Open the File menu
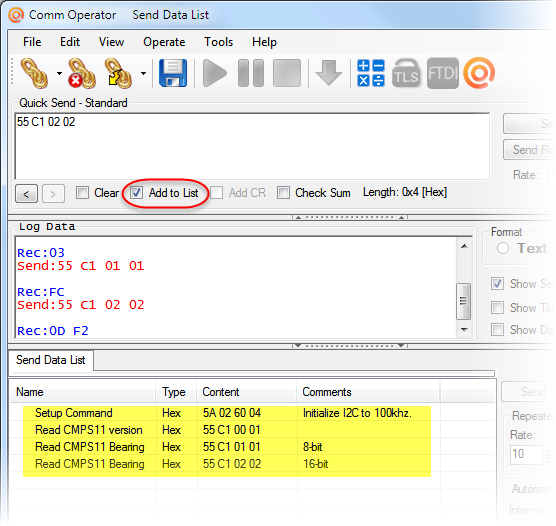 pos(32,42)
